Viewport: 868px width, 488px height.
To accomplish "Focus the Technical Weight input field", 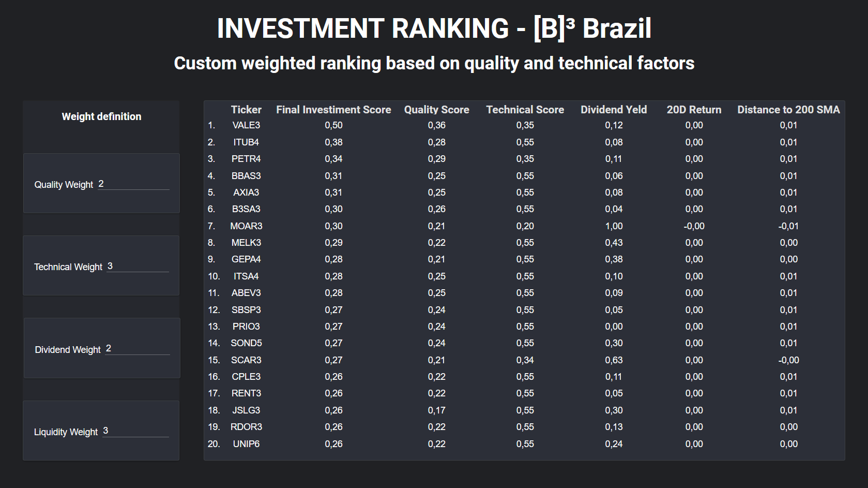I will (138, 267).
